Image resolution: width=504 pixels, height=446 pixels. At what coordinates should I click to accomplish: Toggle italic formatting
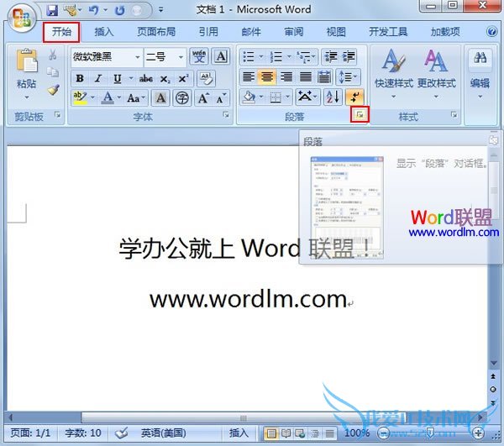click(98, 78)
